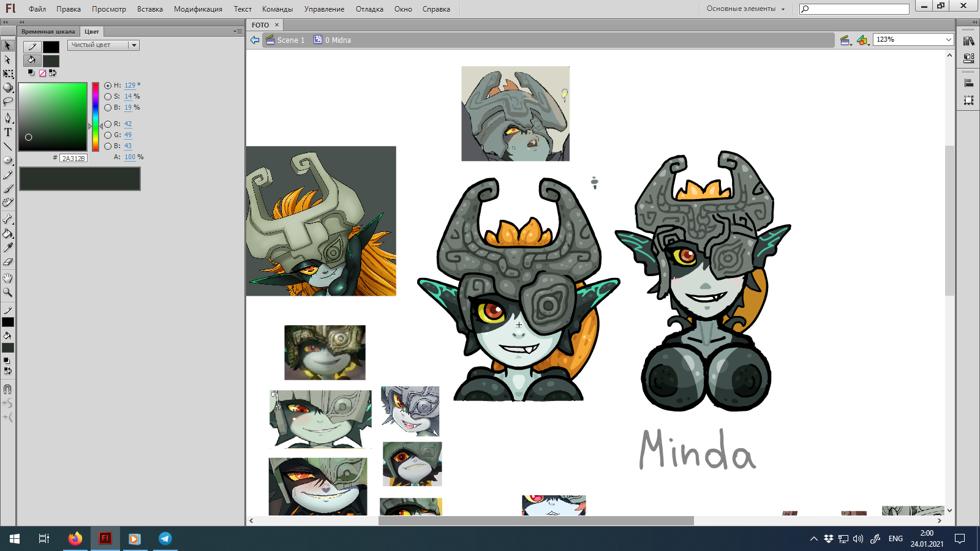Select the Selection arrow tool
The image size is (980, 551).
point(8,45)
